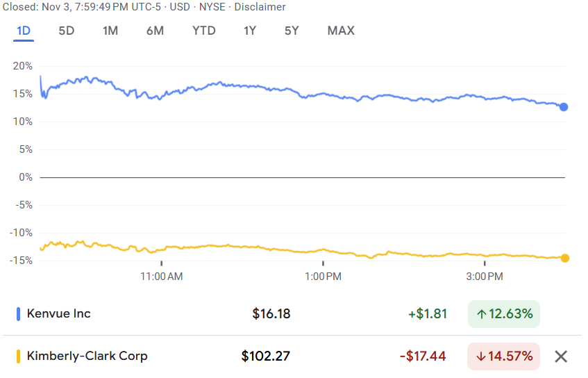Click the green 12.63% change badge
Screen dimensions: 588x378
pyautogui.click(x=503, y=314)
